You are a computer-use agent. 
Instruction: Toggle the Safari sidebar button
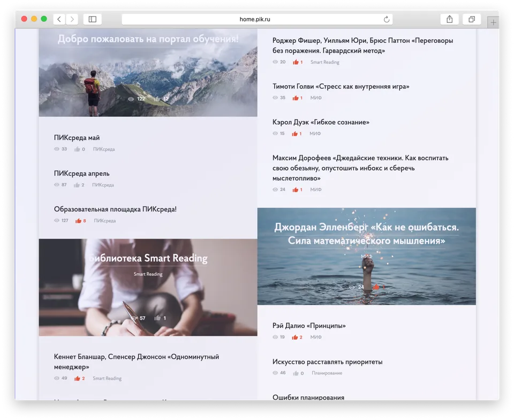pyautogui.click(x=92, y=19)
